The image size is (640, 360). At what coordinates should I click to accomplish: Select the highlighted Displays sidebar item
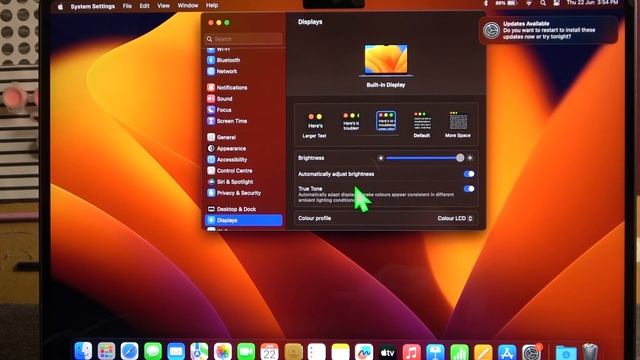243,220
